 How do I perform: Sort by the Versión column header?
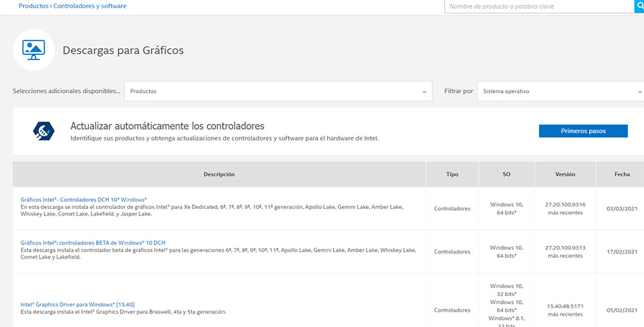coord(565,174)
